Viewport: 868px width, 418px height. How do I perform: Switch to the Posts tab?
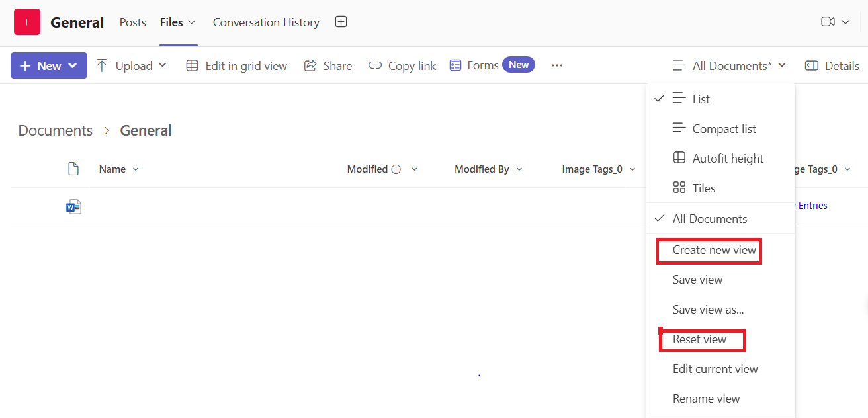[x=133, y=22]
